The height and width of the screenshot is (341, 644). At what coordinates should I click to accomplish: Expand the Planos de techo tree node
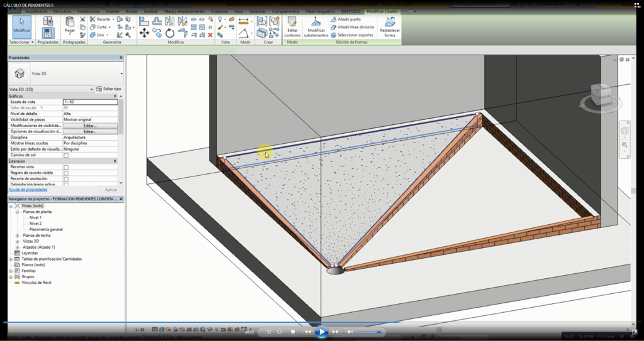18,235
